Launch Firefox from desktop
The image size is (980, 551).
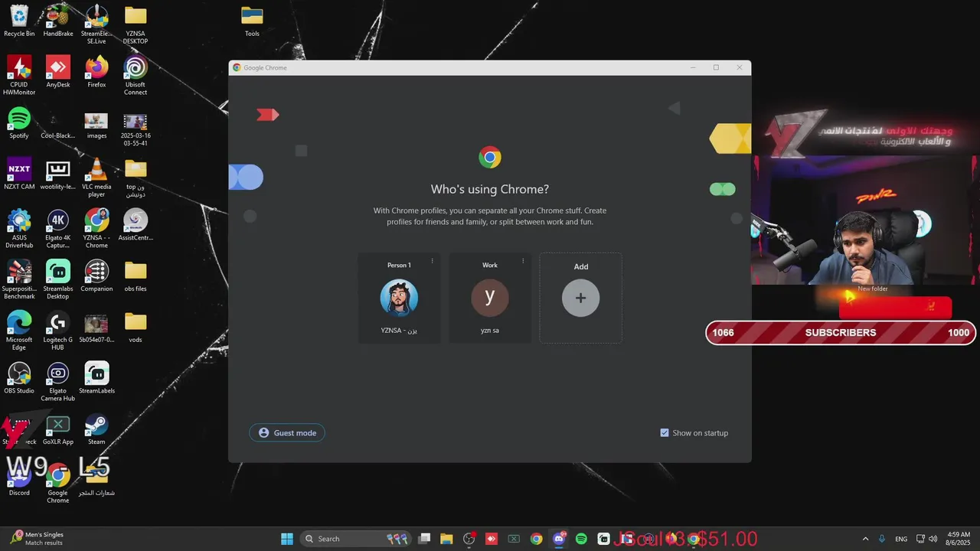click(x=96, y=72)
